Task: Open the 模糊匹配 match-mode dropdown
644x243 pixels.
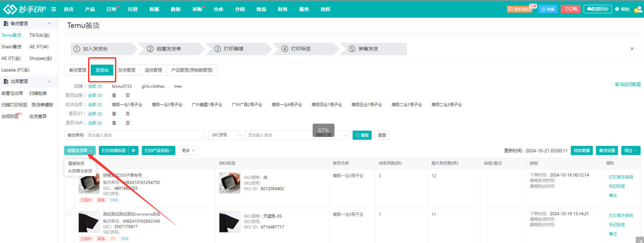Action: pyautogui.click(x=331, y=135)
